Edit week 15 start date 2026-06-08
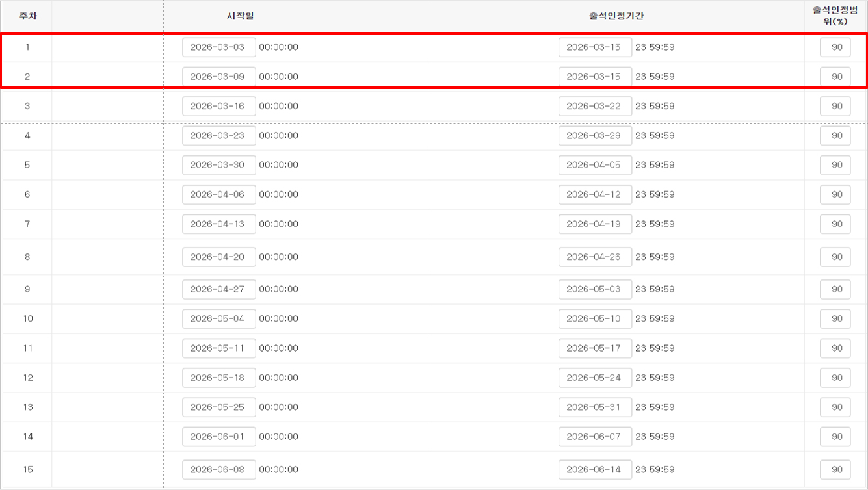 click(x=218, y=469)
